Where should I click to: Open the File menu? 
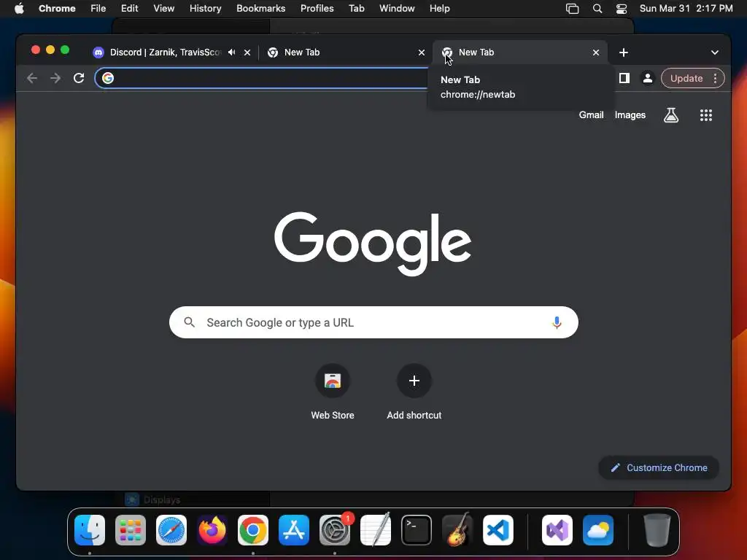tap(98, 9)
